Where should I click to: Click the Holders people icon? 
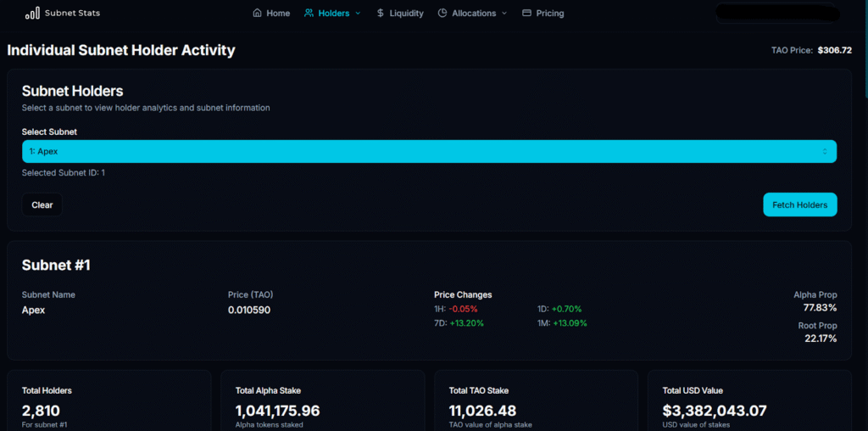click(x=309, y=14)
